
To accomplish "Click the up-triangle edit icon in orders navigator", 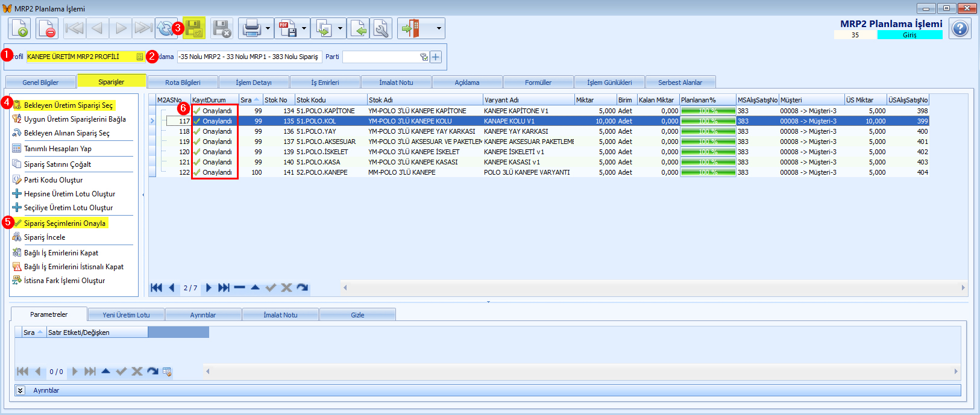I will (x=255, y=287).
